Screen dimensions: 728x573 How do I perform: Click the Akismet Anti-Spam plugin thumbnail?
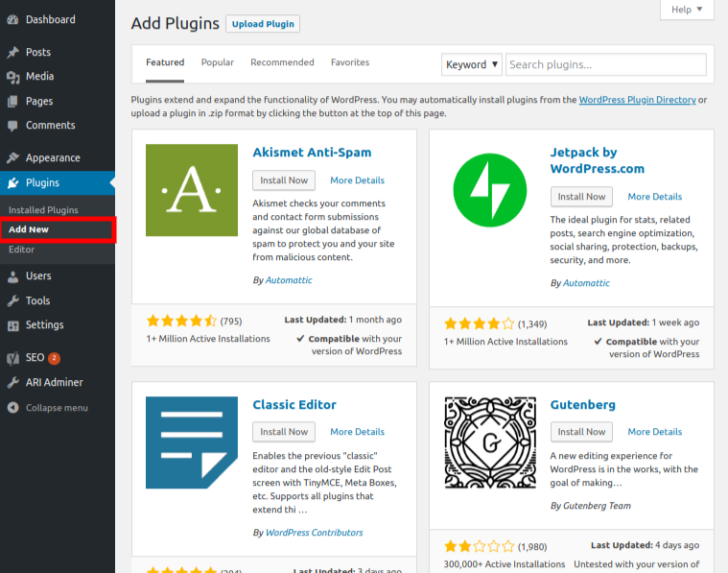192,190
